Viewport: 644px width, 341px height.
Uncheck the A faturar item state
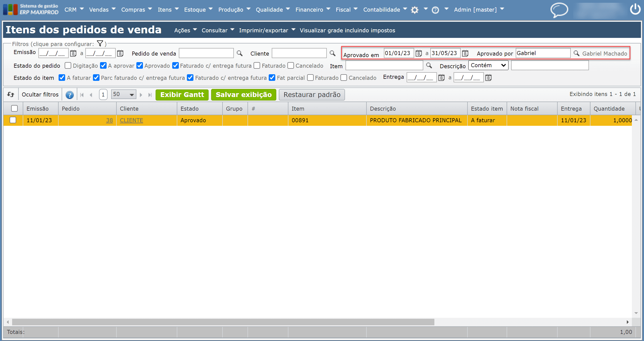(x=62, y=78)
